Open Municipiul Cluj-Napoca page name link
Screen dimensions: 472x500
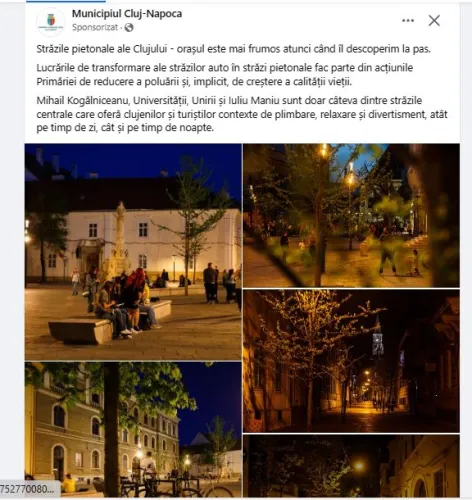[x=127, y=14]
